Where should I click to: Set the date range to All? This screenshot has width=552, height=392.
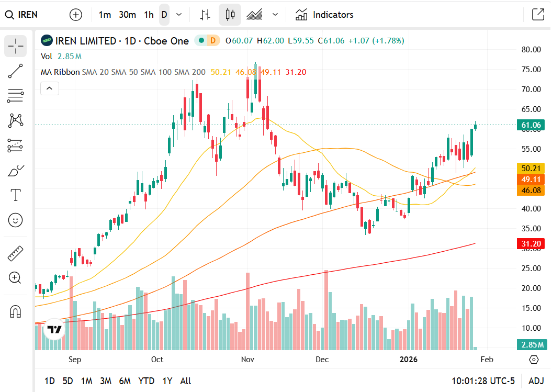point(186,381)
